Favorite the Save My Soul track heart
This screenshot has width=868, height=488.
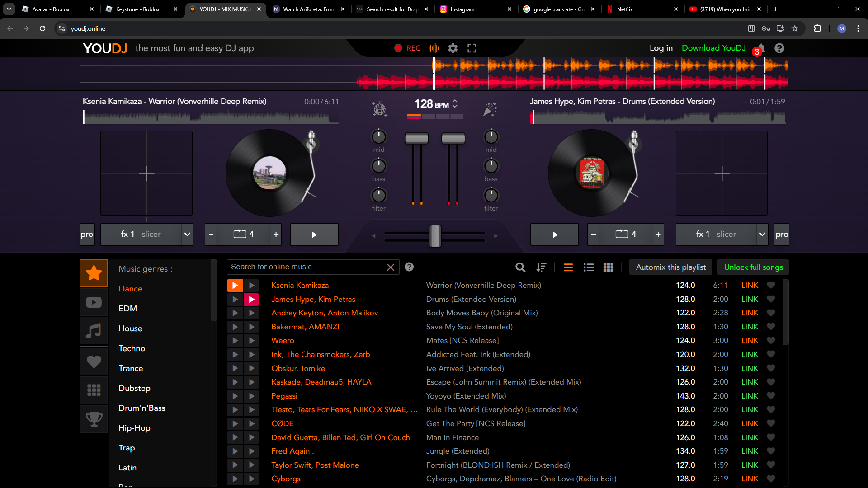(771, 327)
